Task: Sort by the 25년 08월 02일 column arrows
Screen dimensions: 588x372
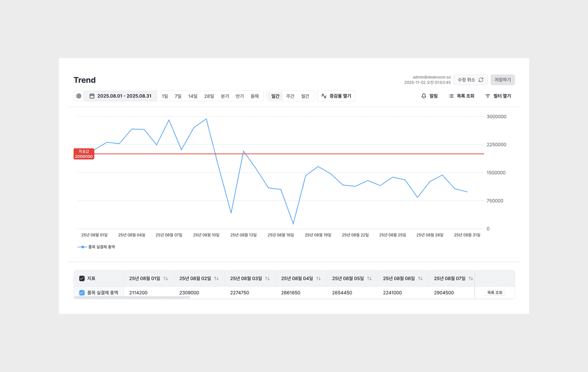Action: [x=216, y=279]
